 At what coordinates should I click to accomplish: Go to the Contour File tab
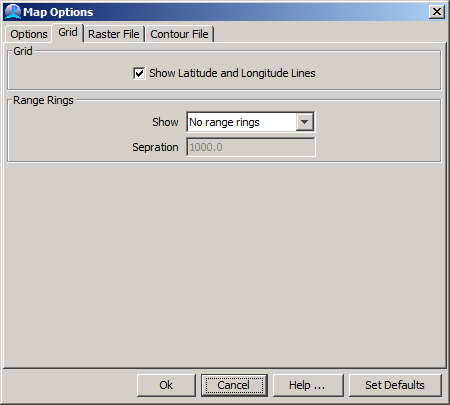179,34
